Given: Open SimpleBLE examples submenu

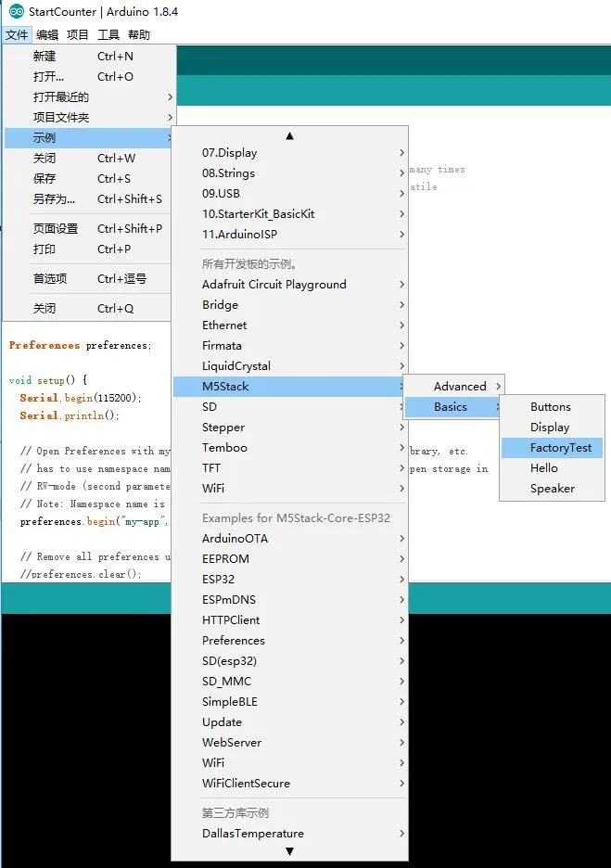Looking at the screenshot, I should (x=289, y=702).
